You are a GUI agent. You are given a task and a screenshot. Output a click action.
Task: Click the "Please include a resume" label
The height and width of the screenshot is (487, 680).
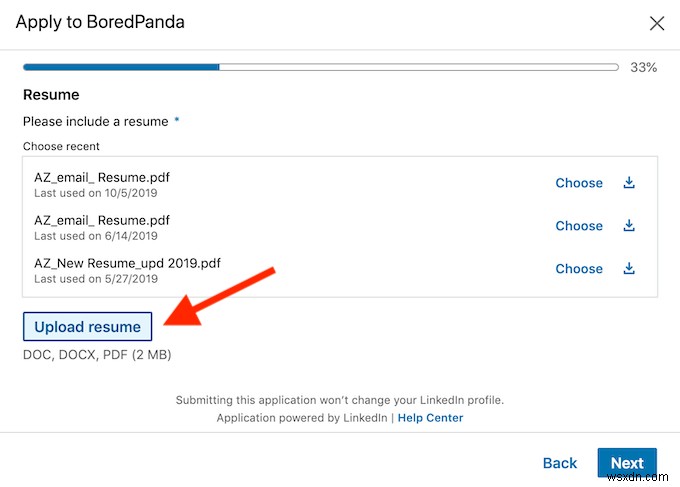(96, 121)
